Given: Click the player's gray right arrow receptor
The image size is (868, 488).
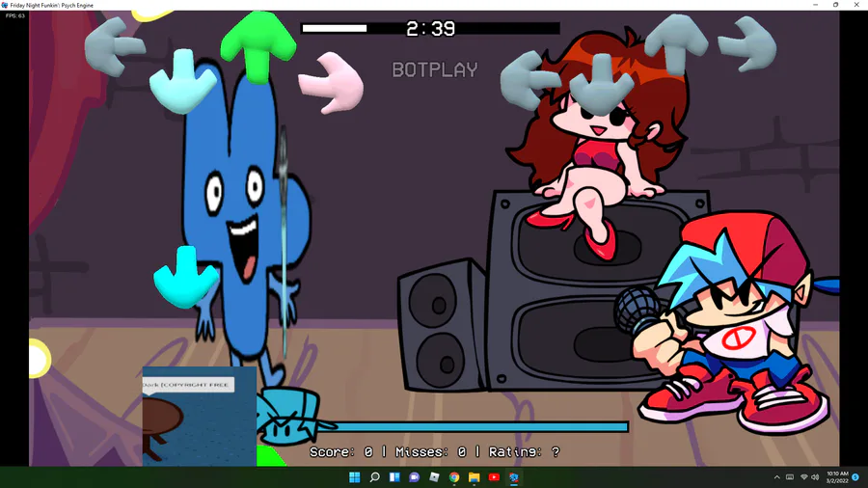Looking at the screenshot, I should tap(747, 44).
